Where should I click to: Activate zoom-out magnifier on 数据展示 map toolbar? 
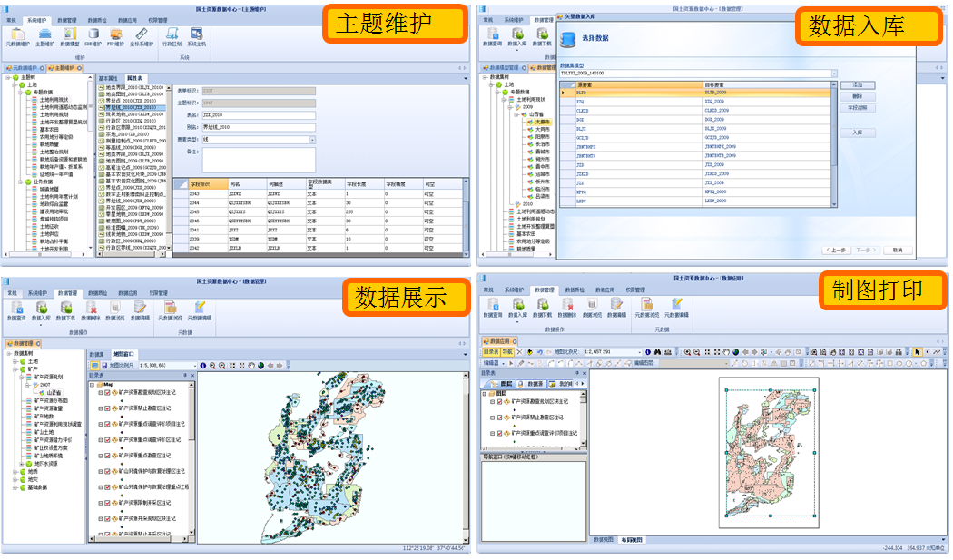[x=222, y=366]
